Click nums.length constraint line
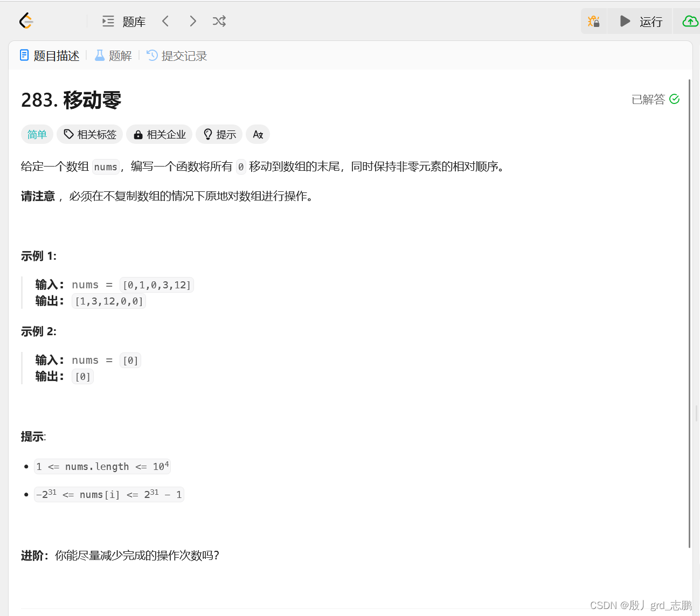The image size is (700, 616). click(x=102, y=466)
